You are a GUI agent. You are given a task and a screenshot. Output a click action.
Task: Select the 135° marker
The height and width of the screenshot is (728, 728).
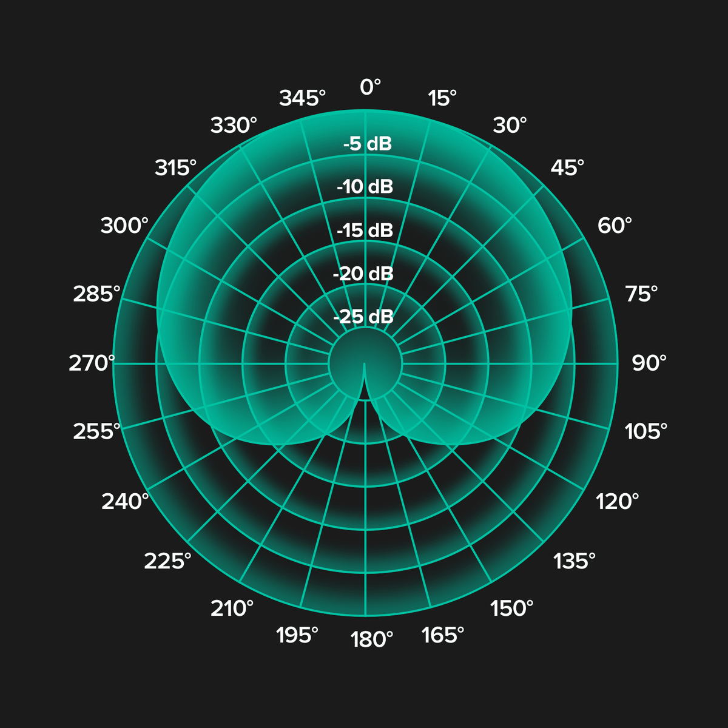coord(575,561)
